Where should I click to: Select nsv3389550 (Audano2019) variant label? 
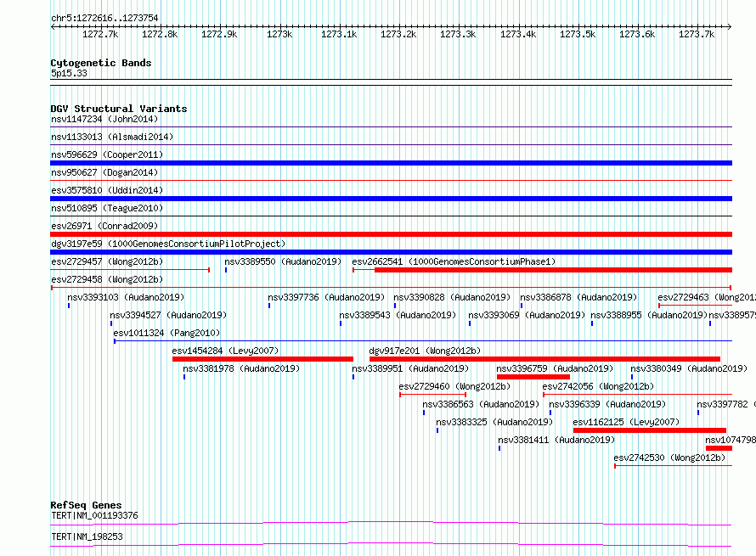[x=283, y=261]
